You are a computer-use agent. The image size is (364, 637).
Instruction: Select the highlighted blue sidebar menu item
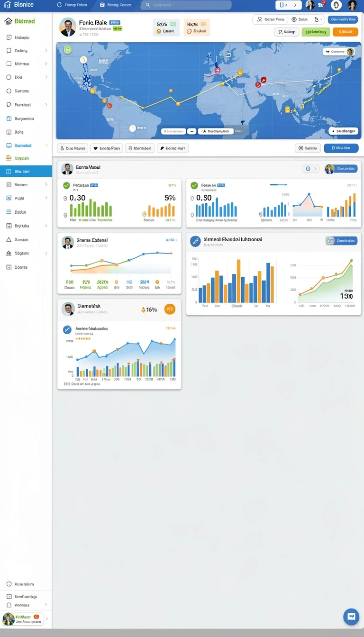26,171
